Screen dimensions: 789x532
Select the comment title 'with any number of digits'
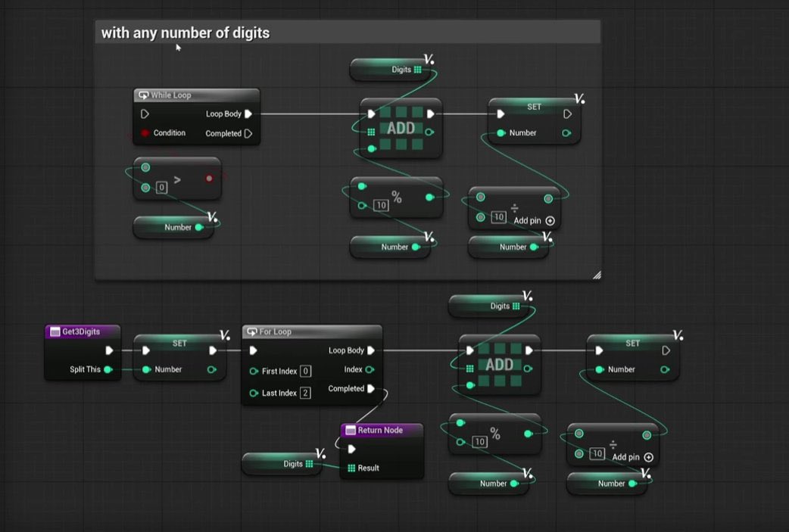(186, 33)
